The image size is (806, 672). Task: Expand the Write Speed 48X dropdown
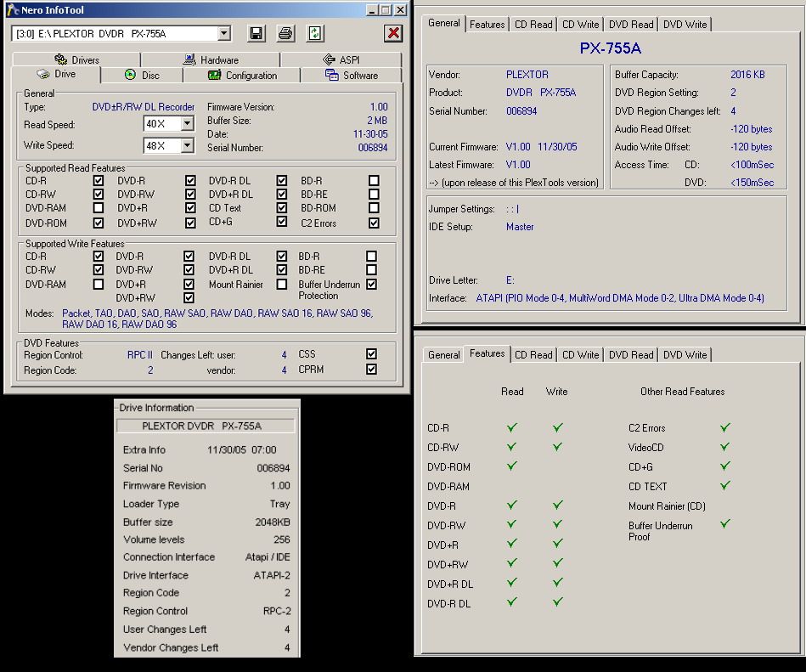[x=187, y=145]
